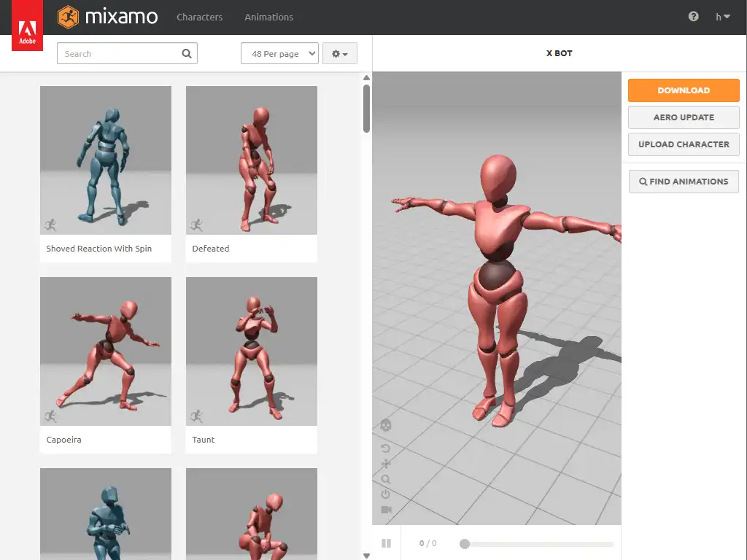Click the rotate view icon in viewport
The height and width of the screenshot is (560, 747).
(x=386, y=448)
